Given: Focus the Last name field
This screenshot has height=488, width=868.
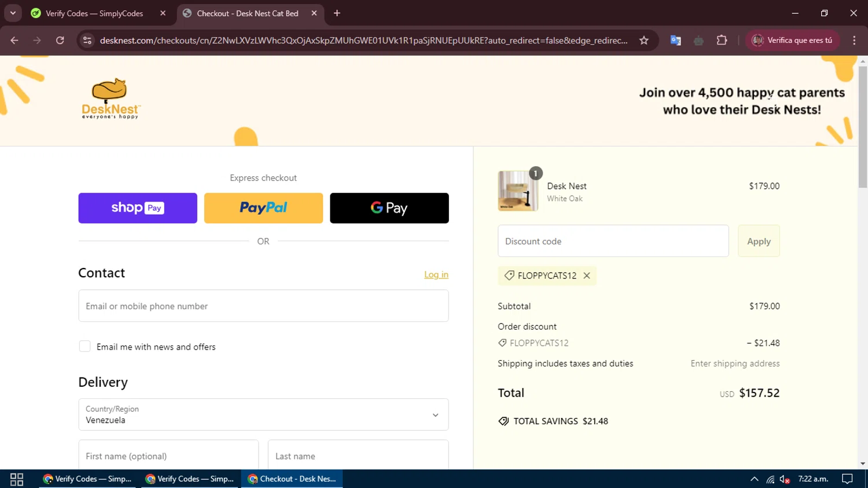Looking at the screenshot, I should coord(358,456).
